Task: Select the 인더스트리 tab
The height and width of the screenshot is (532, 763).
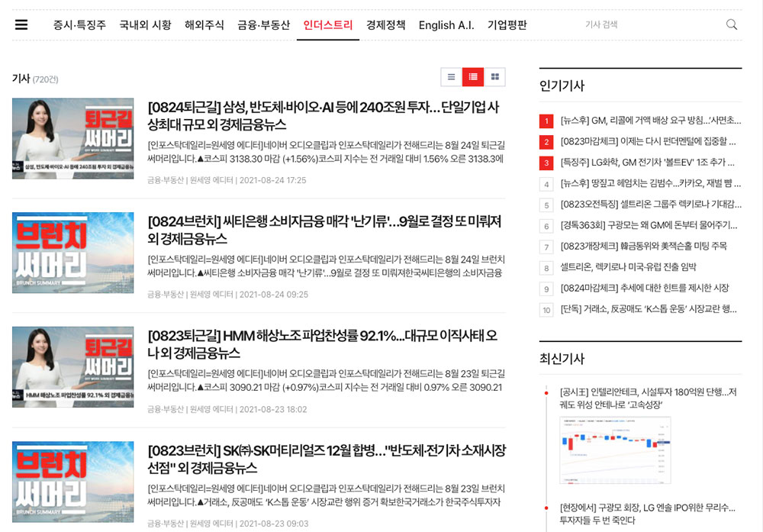Action: 328,25
